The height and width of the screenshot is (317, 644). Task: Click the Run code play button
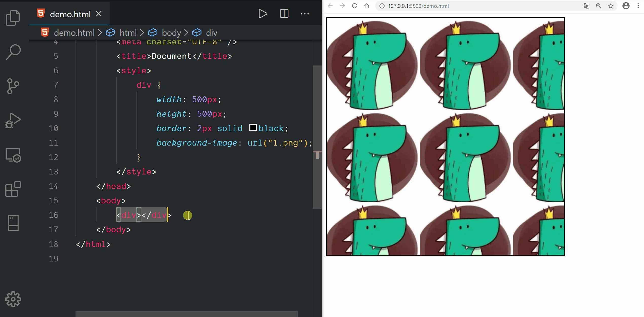click(x=263, y=14)
